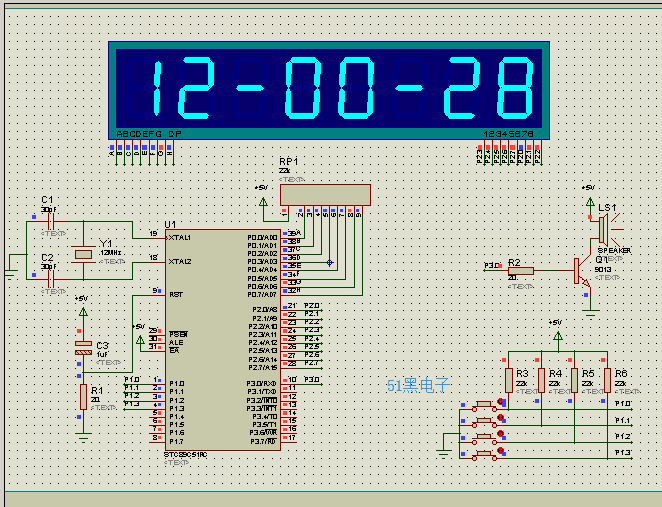Click the SPEAKER label below LS1
This screenshot has width=662, height=507.
point(614,250)
